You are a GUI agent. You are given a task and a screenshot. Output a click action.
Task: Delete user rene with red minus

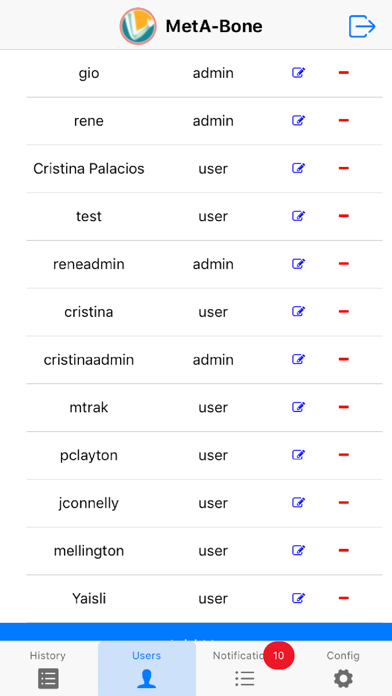(344, 120)
